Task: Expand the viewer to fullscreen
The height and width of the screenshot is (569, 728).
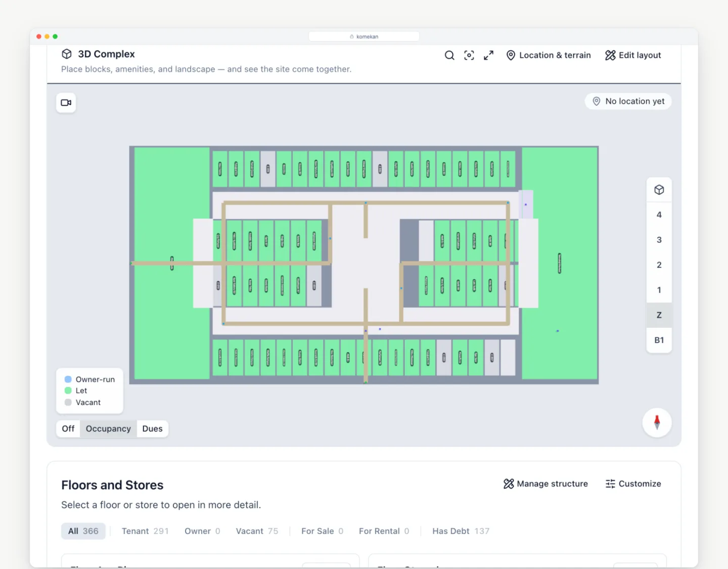Action: coord(488,55)
